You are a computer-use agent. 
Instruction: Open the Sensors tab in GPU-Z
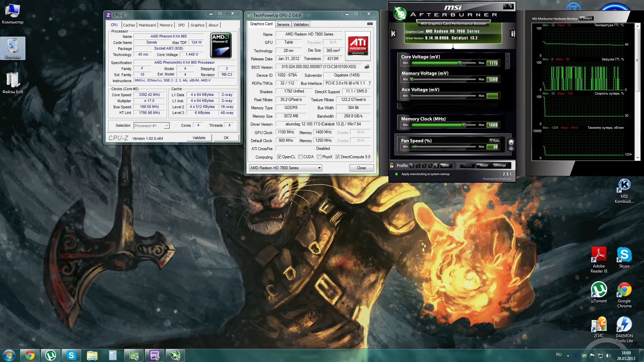283,24
